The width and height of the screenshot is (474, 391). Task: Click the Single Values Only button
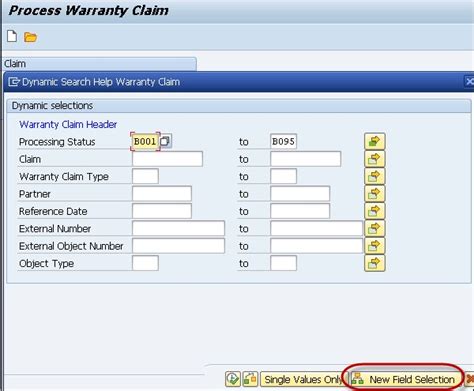click(303, 379)
